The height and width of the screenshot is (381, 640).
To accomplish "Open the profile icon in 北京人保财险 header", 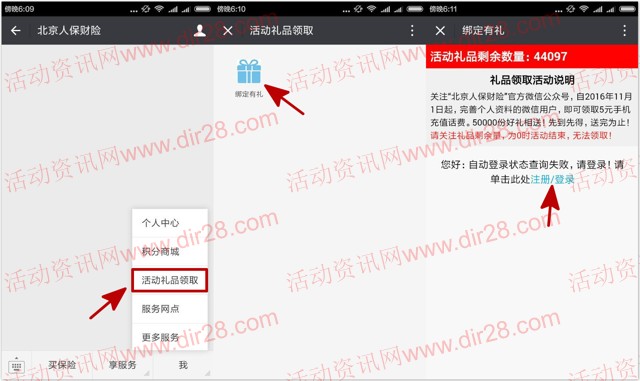I will tap(200, 30).
